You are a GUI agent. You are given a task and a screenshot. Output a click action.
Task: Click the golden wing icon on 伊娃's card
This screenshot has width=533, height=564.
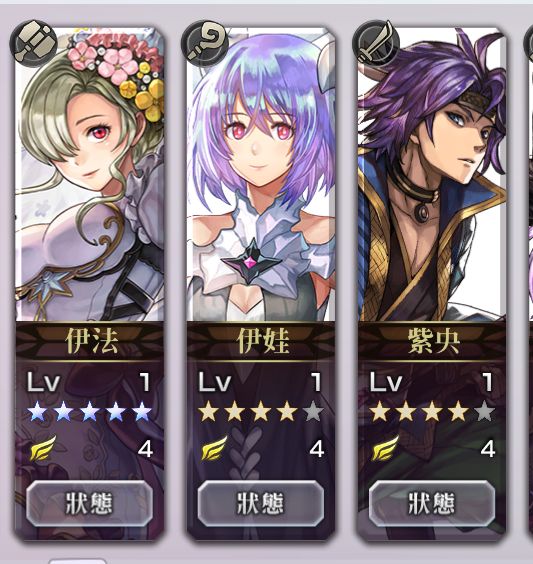pyautogui.click(x=214, y=448)
